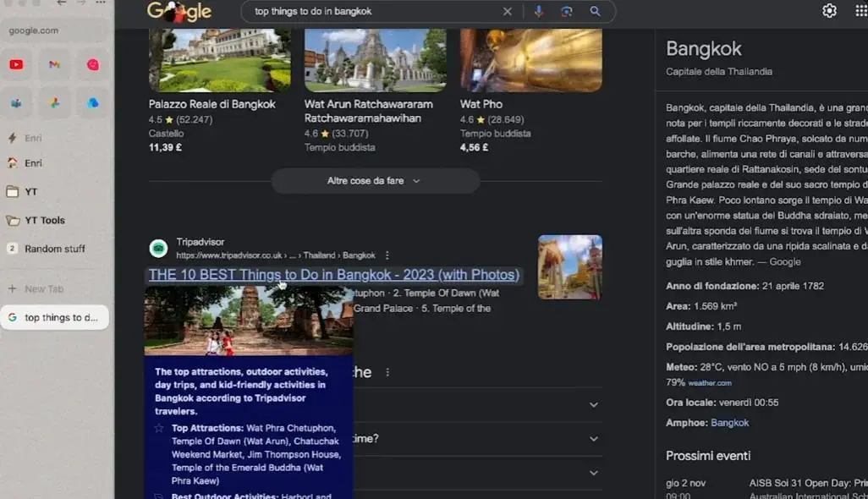Click 'Anno di fondazione: 21 aprile 1782'
The height and width of the screenshot is (499, 868).
tap(744, 286)
